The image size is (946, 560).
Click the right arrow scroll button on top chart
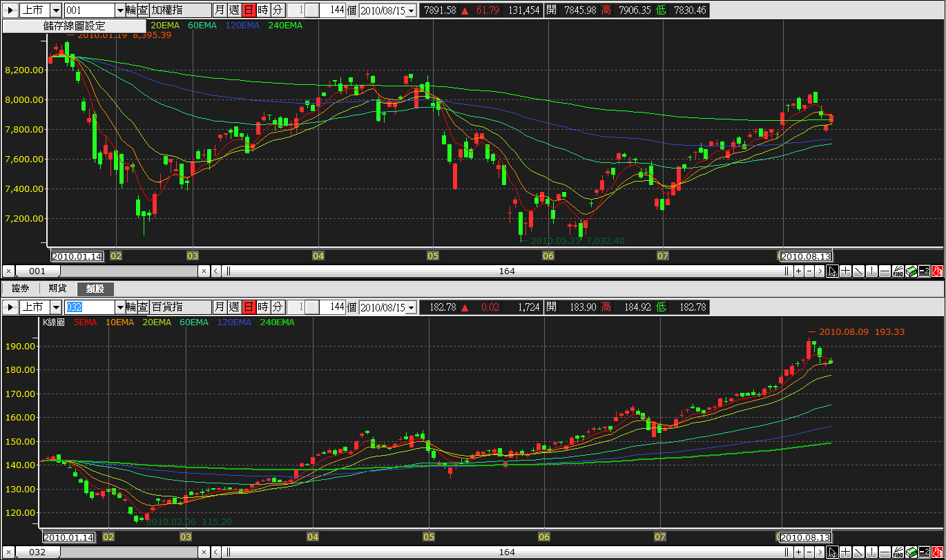coord(820,271)
